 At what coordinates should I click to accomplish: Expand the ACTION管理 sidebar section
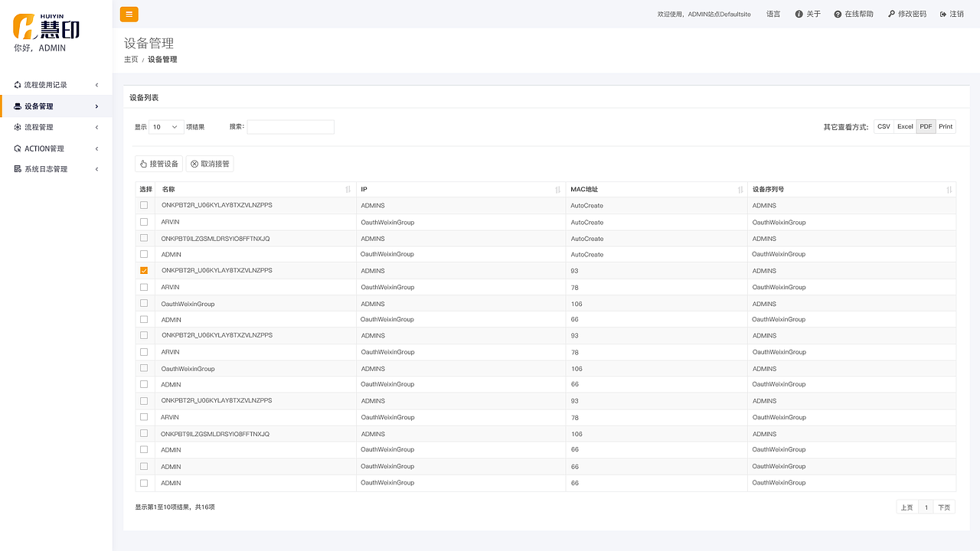point(57,148)
